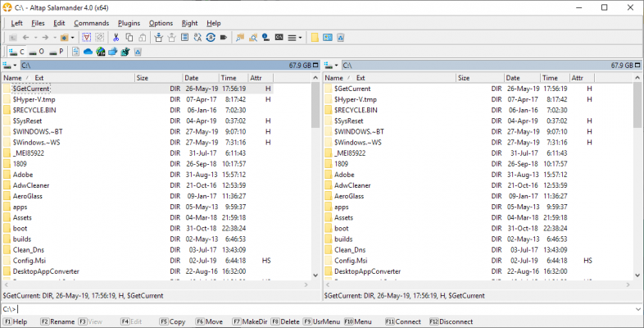Click the back arrow navigation icon
The height and width of the screenshot is (328, 644).
[25, 38]
